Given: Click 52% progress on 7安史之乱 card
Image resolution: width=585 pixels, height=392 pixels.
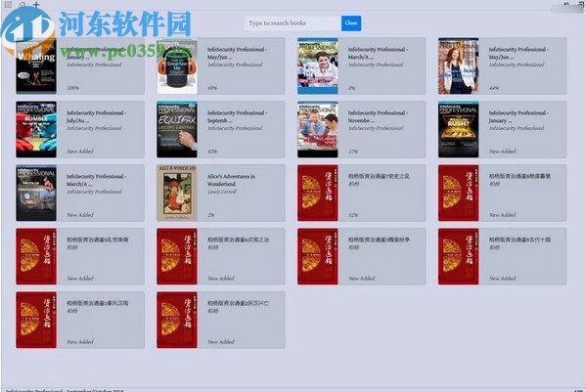Looking at the screenshot, I should click(x=353, y=215).
